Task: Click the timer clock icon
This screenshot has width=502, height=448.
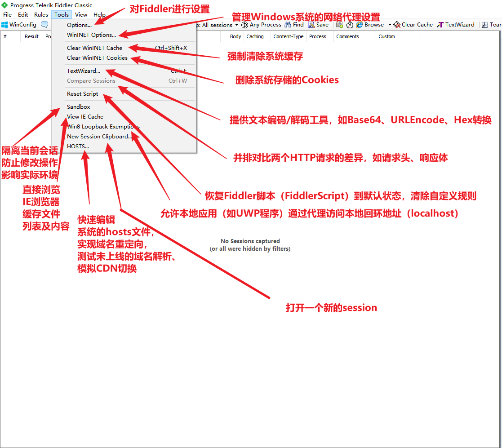Action: click(350, 25)
